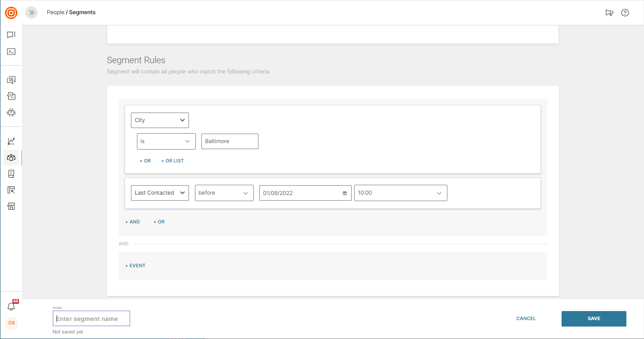The height and width of the screenshot is (339, 644).
Task: Open the help question mark icon
Action: (x=625, y=13)
